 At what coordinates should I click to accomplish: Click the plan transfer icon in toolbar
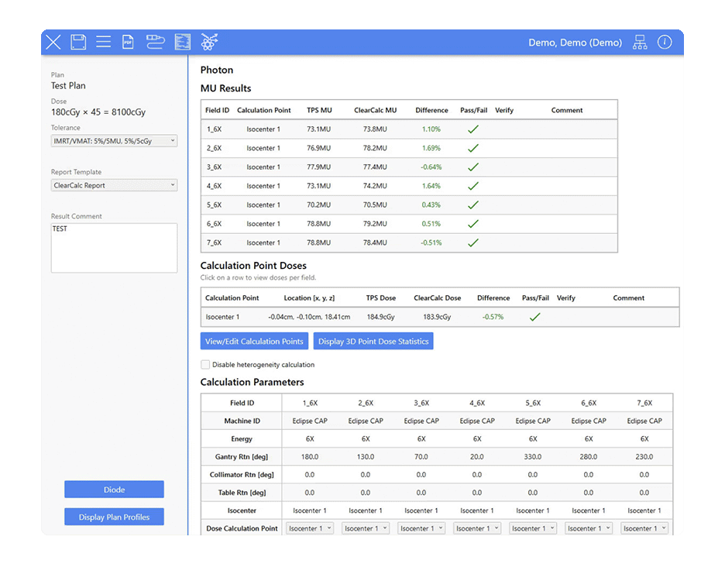[x=156, y=42]
